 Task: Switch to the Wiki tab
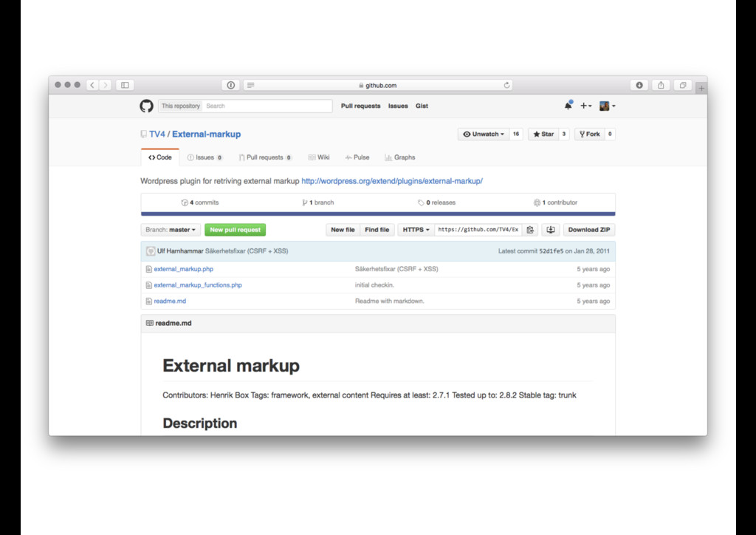tap(319, 157)
